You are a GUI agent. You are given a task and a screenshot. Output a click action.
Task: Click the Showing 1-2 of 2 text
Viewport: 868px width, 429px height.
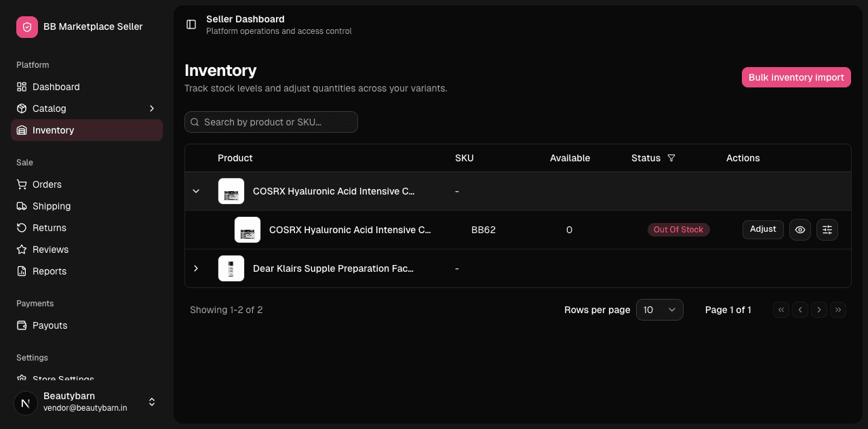(226, 310)
